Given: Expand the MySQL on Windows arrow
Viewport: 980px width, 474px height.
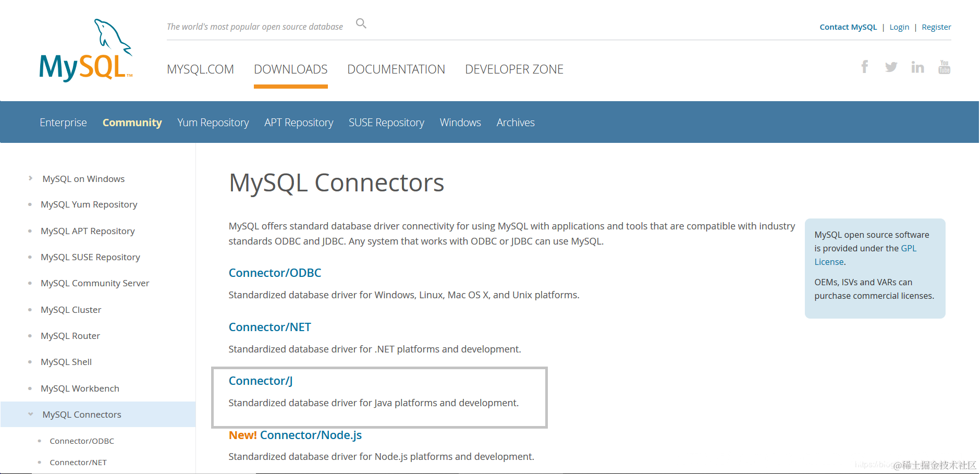Looking at the screenshot, I should 31,178.
